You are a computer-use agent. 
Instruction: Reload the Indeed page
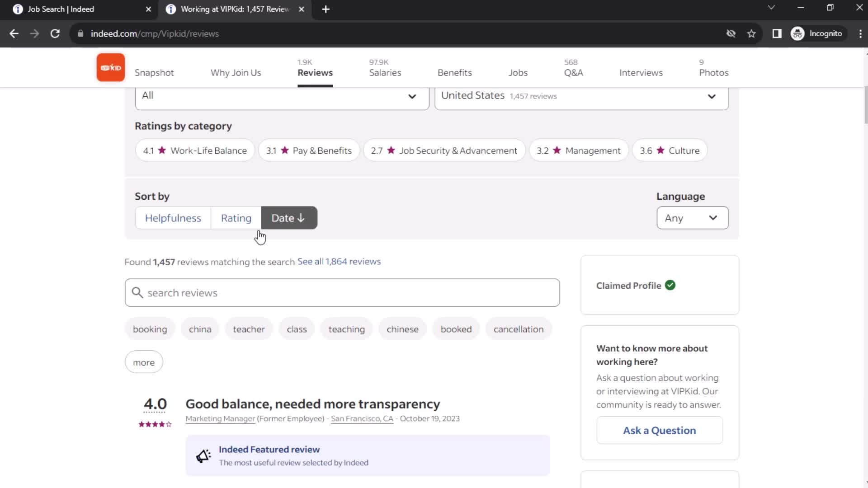pos(55,33)
